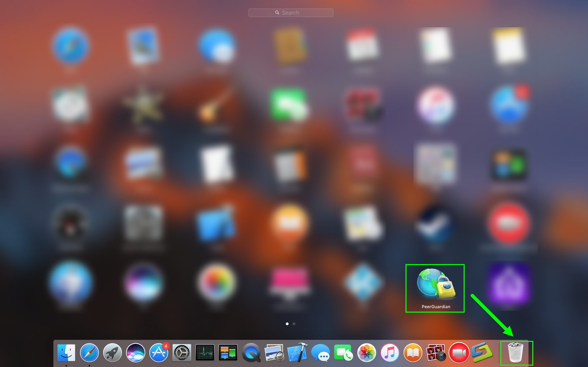Open Finder from the Dock

(x=67, y=353)
